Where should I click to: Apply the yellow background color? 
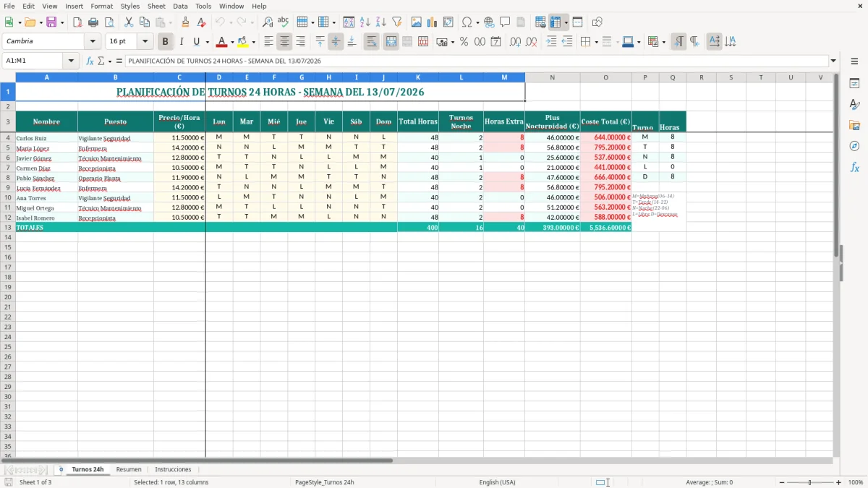[243, 42]
